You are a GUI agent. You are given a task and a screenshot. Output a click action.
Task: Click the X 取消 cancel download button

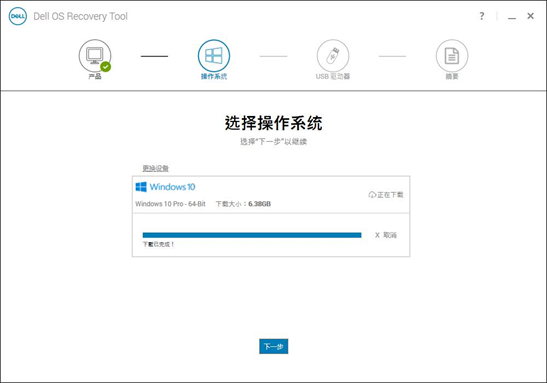tap(385, 235)
